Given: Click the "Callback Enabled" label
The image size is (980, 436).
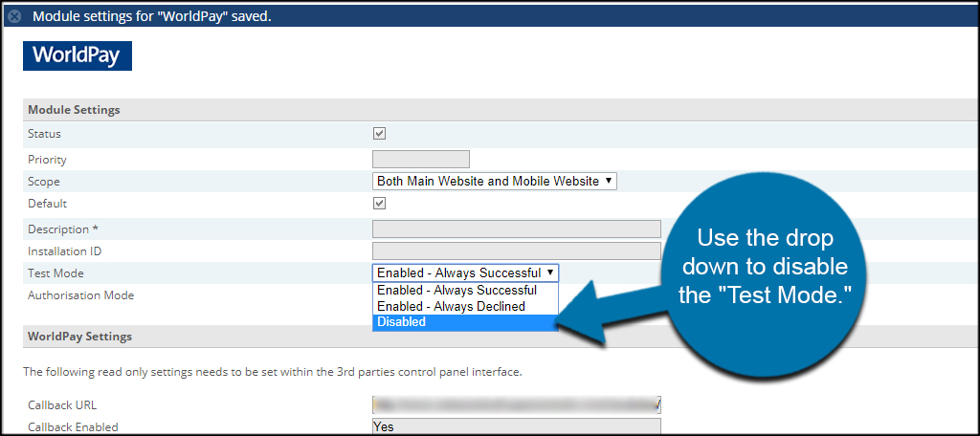Looking at the screenshot, I should [73, 427].
